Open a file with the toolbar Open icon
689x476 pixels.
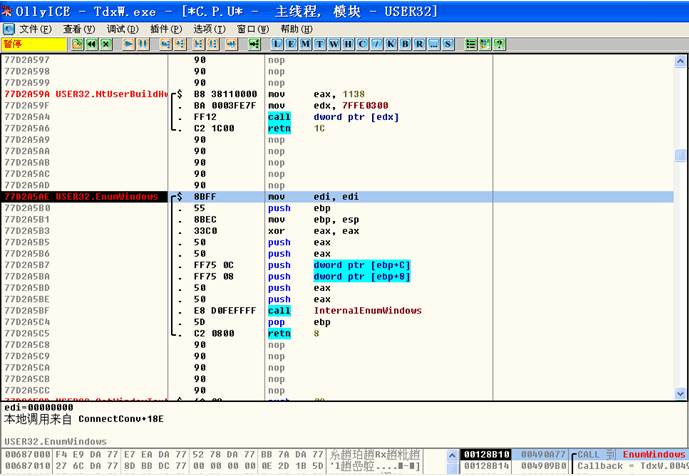coord(77,44)
